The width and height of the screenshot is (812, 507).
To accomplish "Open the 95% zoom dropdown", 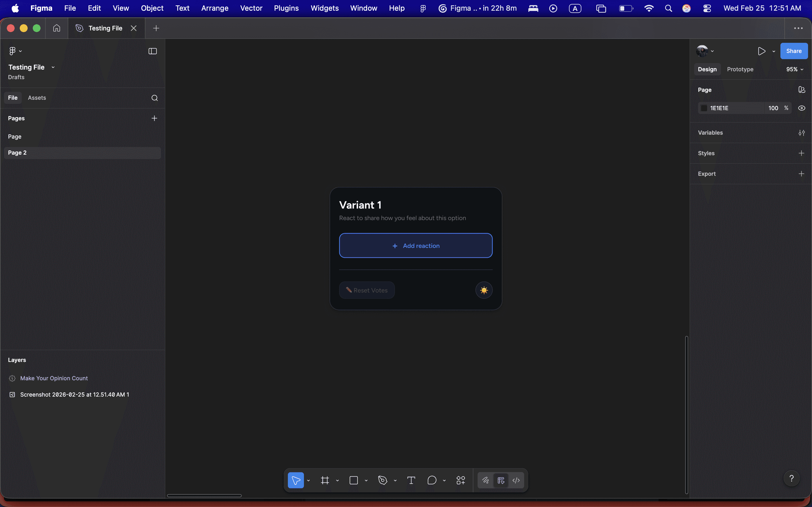I will click(795, 69).
